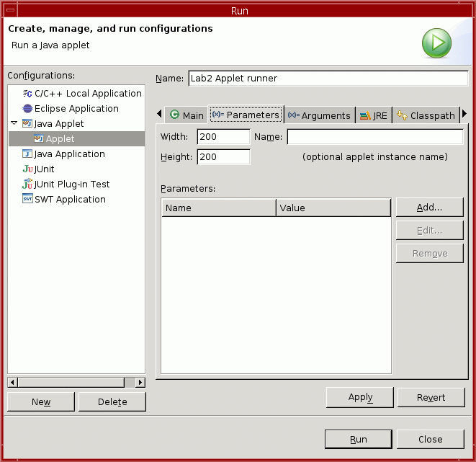Viewport: 476px width, 462px height.
Task: Collapse the Java Applet tree node
Action: [14, 124]
